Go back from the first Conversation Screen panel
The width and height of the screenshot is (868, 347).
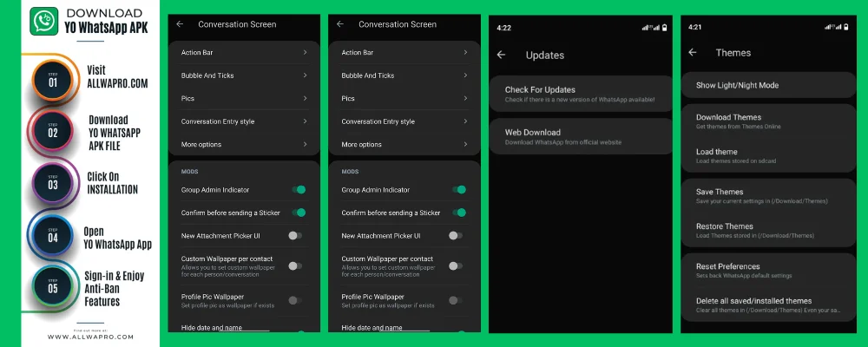pyautogui.click(x=180, y=24)
